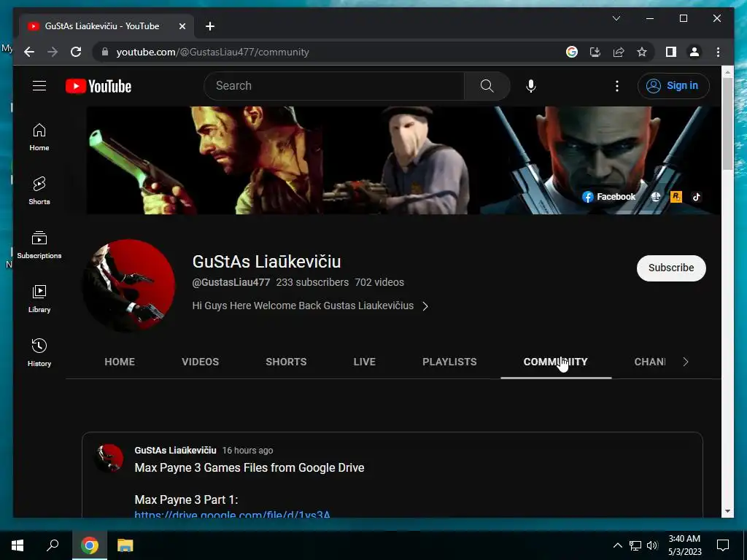Bookmark this page with the star

click(642, 52)
